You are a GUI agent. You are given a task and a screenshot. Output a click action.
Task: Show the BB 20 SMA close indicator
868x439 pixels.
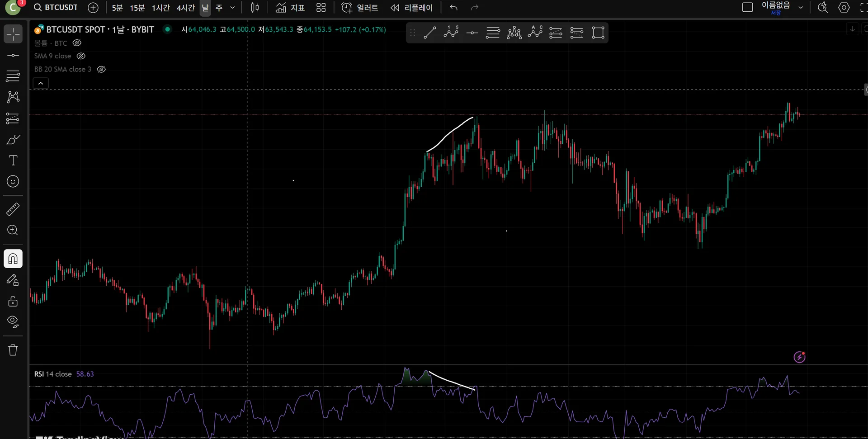coord(101,69)
